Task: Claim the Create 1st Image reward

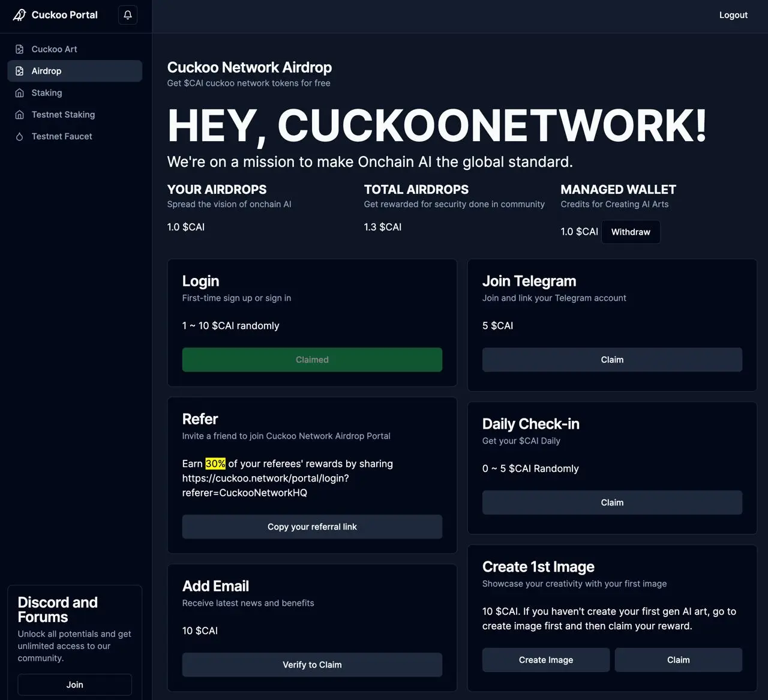Action: click(x=679, y=660)
